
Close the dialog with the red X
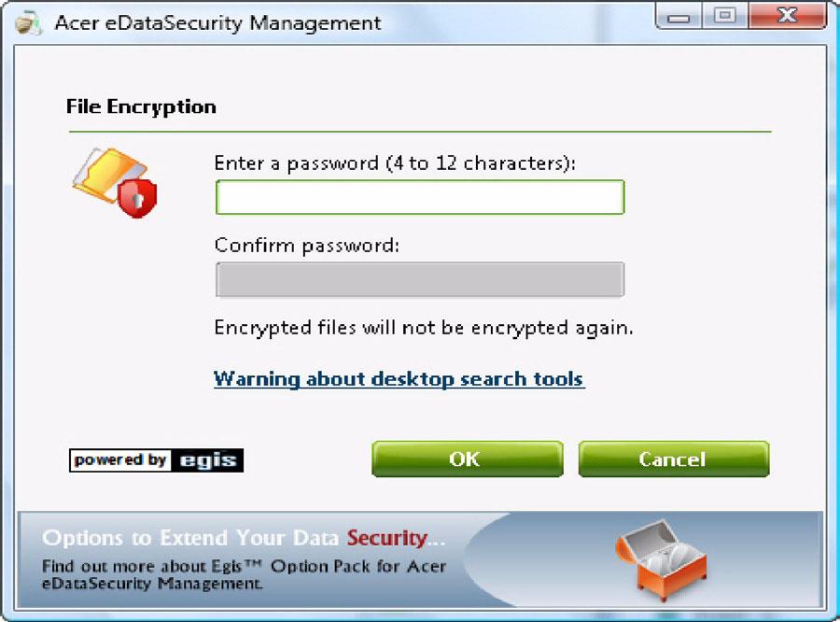tap(787, 16)
